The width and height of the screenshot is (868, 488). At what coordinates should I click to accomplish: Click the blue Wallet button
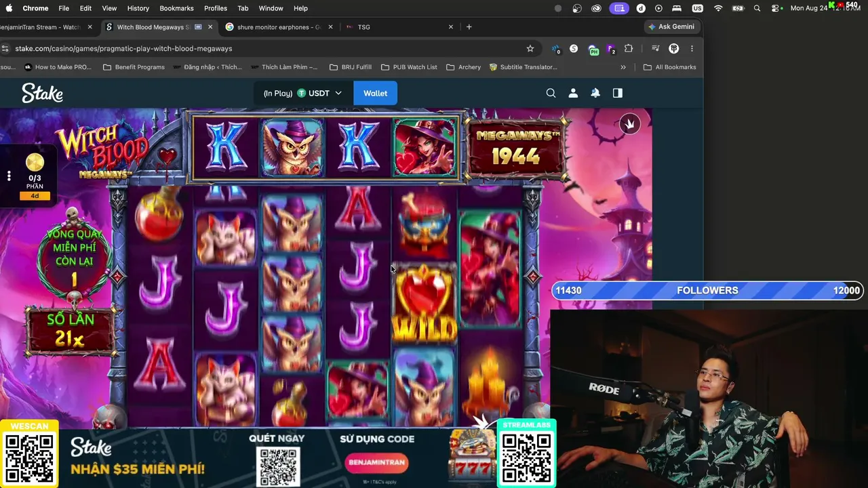[x=375, y=93]
